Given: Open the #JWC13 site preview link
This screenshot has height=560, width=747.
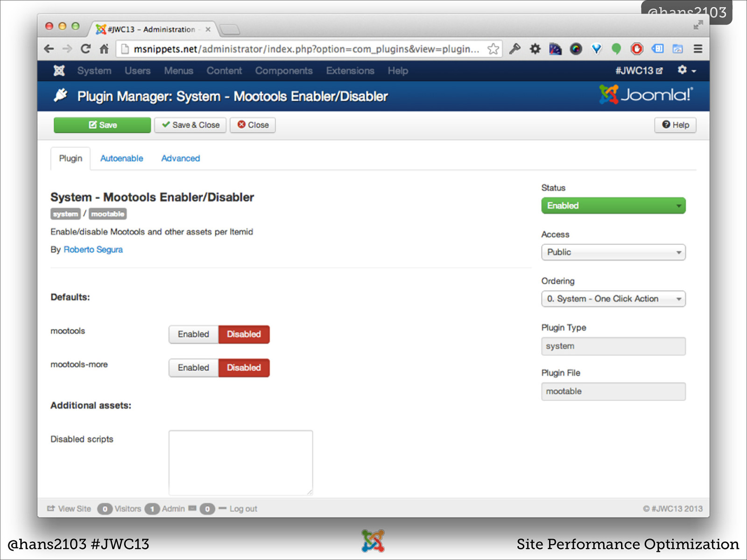Looking at the screenshot, I should coord(639,70).
